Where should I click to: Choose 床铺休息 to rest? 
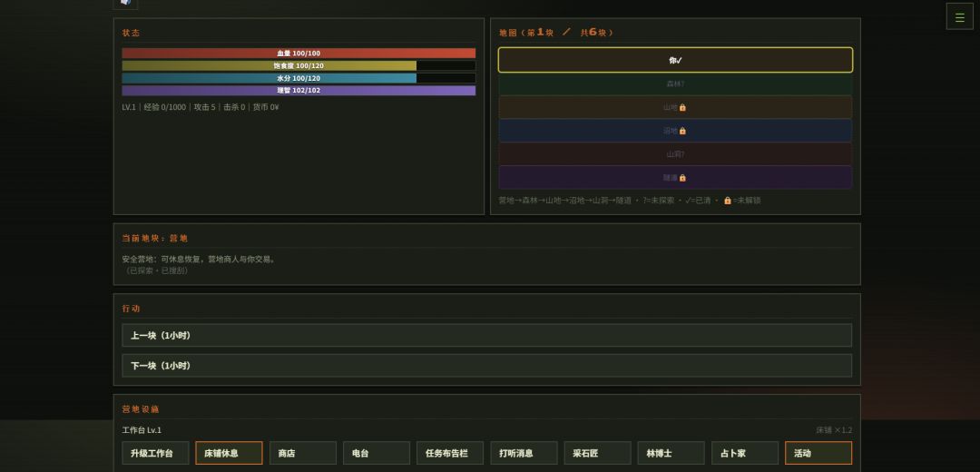229,453
